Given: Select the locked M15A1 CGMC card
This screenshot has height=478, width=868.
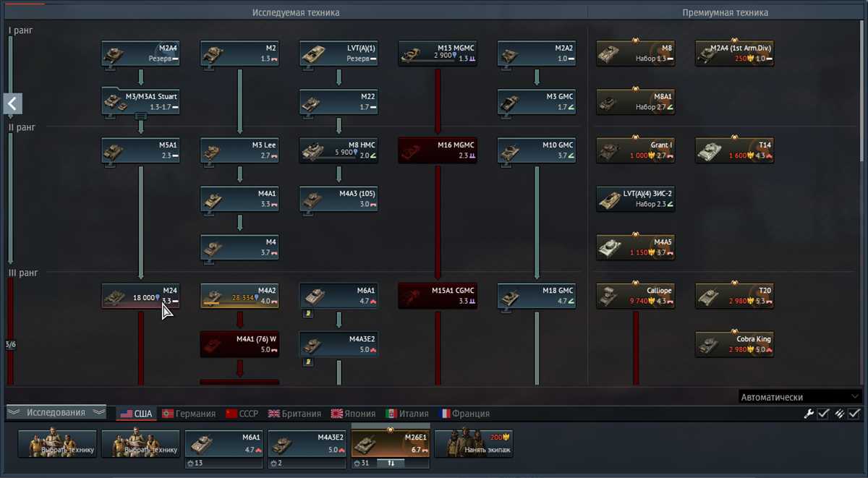Looking at the screenshot, I should [438, 296].
